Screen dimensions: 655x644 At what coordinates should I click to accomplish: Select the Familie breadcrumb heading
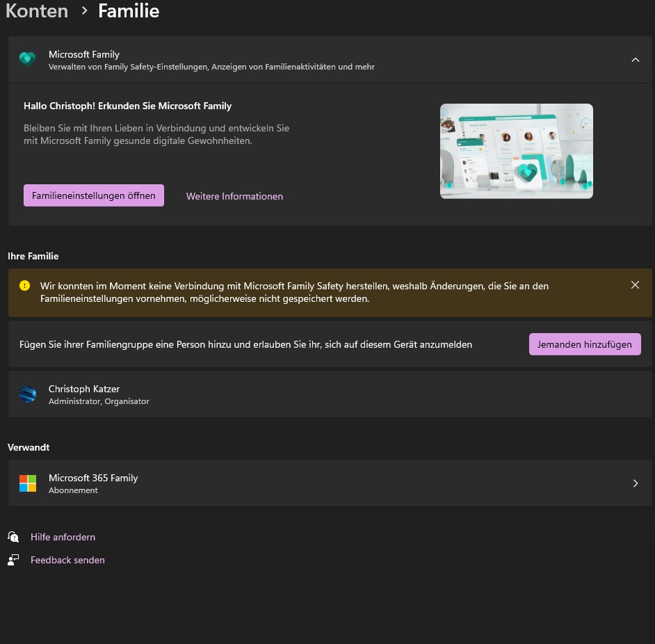tap(128, 11)
